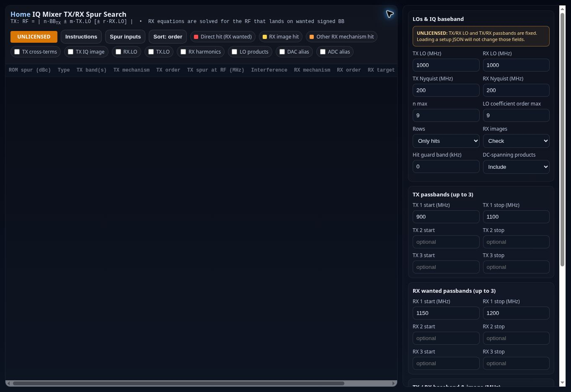Open the Rows dropdown showing Only hits
The image size is (571, 392).
(446, 141)
